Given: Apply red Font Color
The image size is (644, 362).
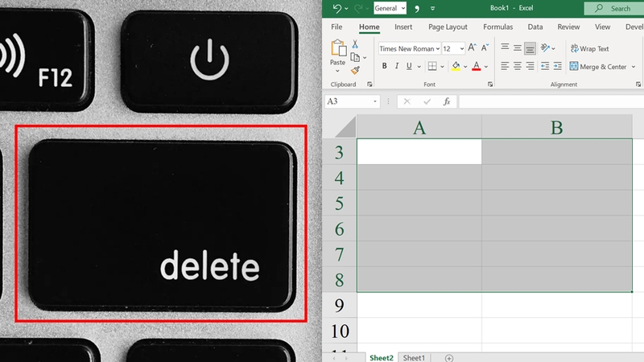Looking at the screenshot, I should pos(477,66).
